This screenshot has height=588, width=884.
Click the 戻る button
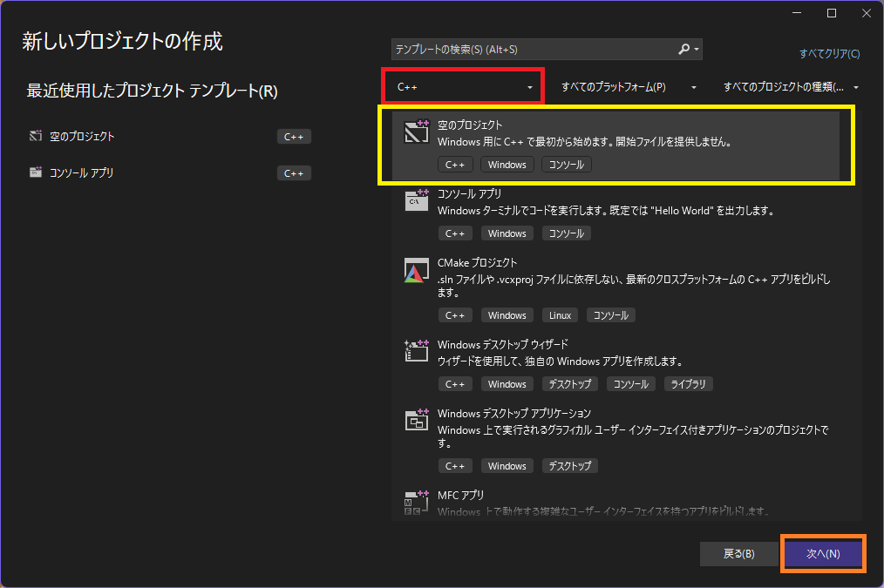738,553
